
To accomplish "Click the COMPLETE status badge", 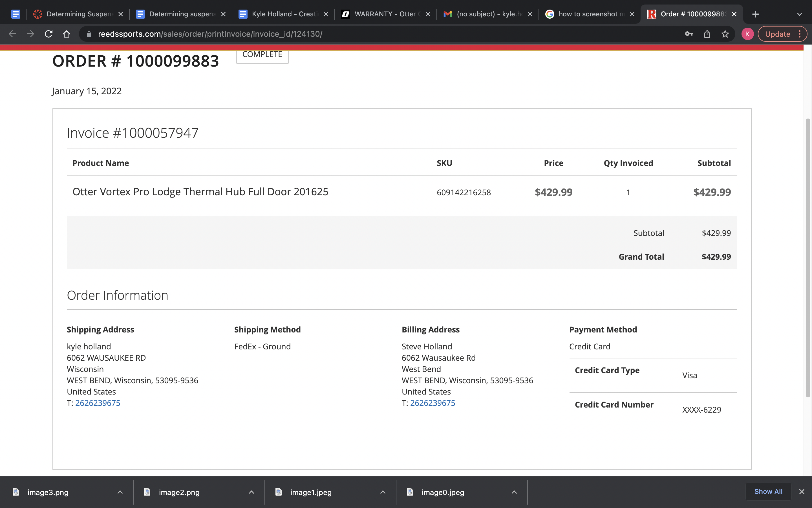I will point(262,55).
